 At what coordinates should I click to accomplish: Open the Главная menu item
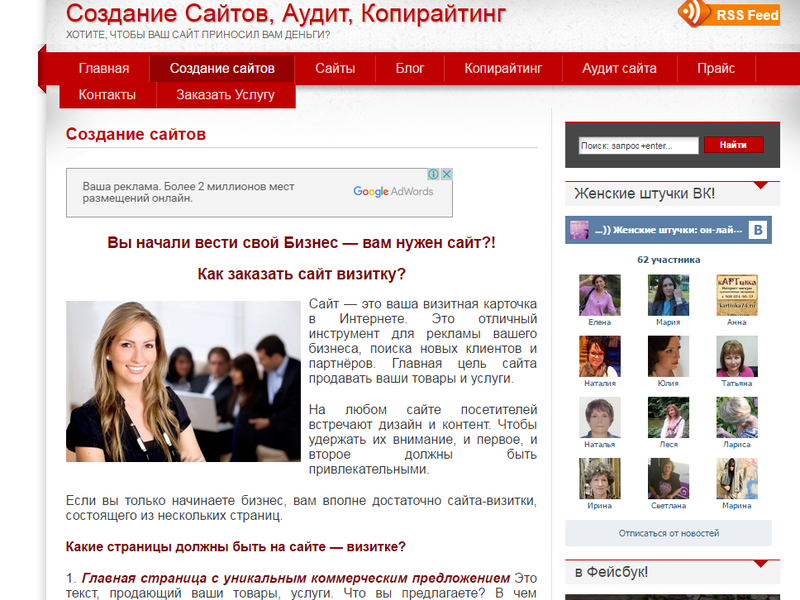[104, 68]
